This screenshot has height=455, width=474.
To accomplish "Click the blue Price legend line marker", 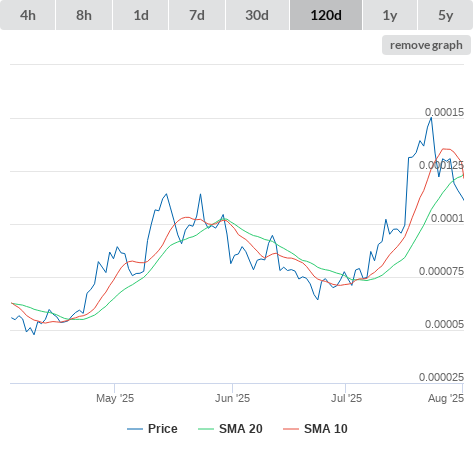I will click(x=135, y=429).
